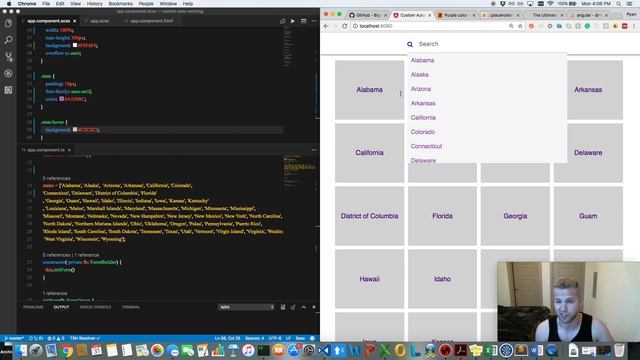Open the Bookmarks menu in the menu bar
Viewport: 640px width, 360px height.
coord(120,4)
